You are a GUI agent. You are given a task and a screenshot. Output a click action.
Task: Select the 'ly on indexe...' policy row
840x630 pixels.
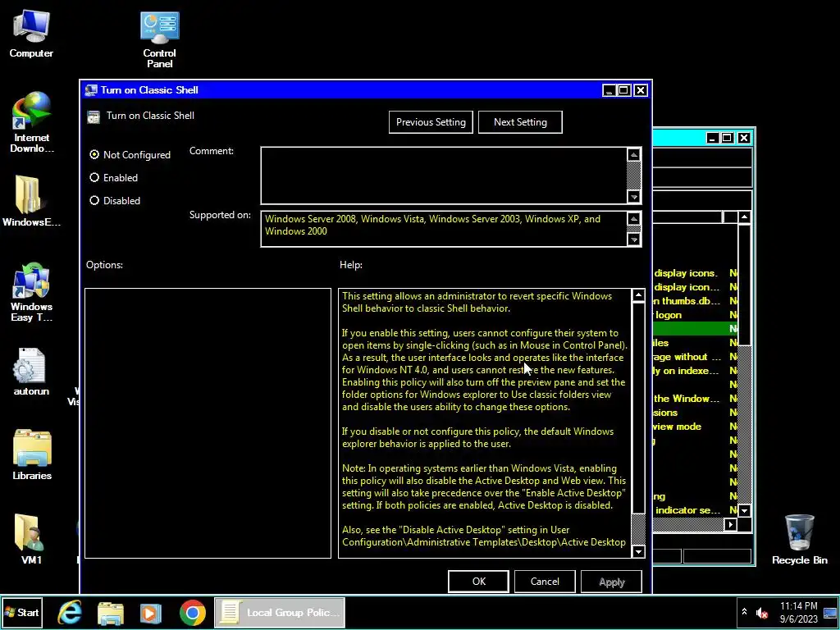(x=695, y=371)
